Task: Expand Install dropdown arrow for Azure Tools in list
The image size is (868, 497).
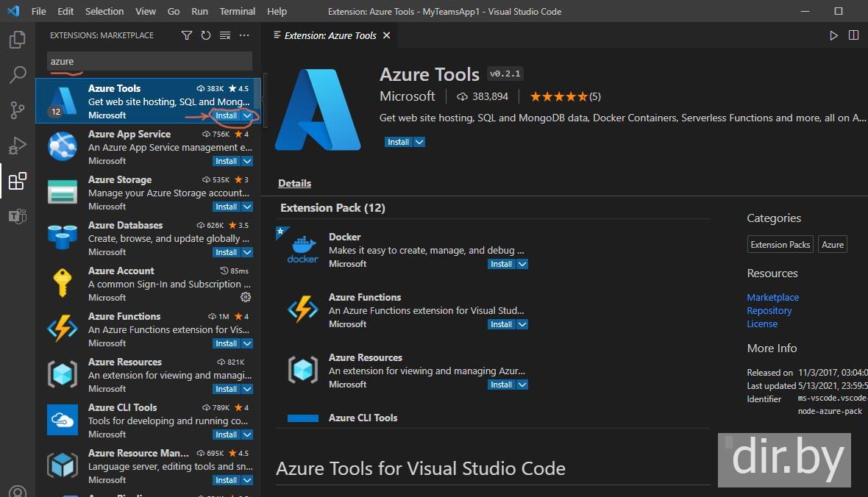Action: point(248,115)
